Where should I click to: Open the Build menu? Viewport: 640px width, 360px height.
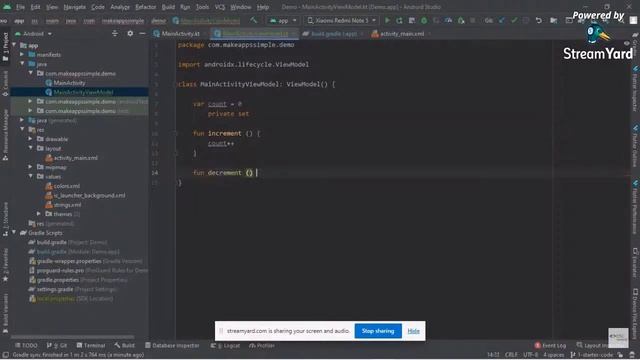[x=168, y=7]
